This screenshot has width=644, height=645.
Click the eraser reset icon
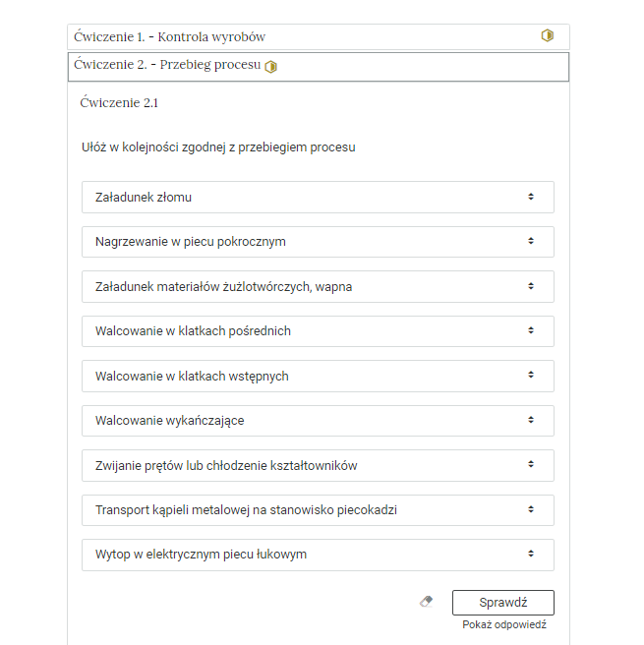426,602
